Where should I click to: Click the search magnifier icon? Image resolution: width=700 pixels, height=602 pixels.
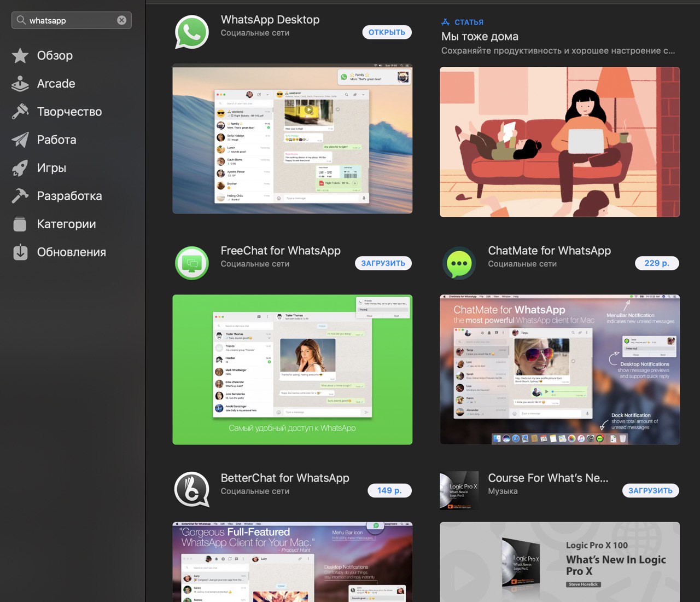[21, 20]
